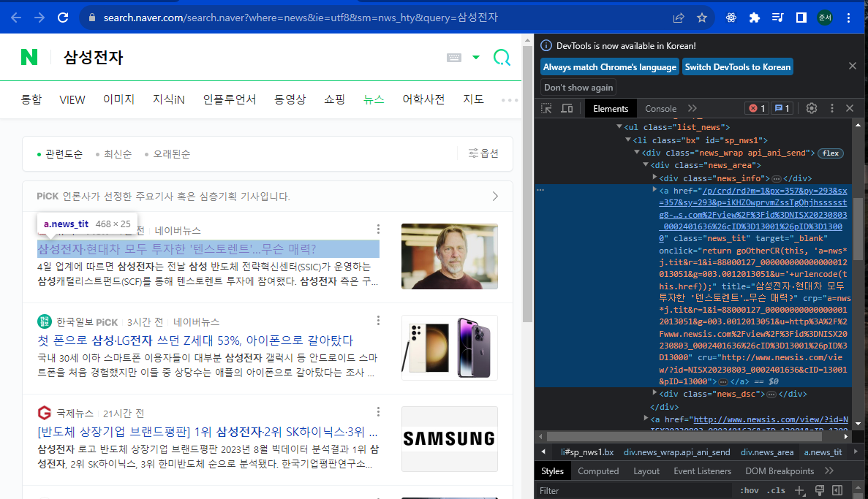Open the options menu for the 한국일보 article
868x499 pixels.
[x=378, y=320]
